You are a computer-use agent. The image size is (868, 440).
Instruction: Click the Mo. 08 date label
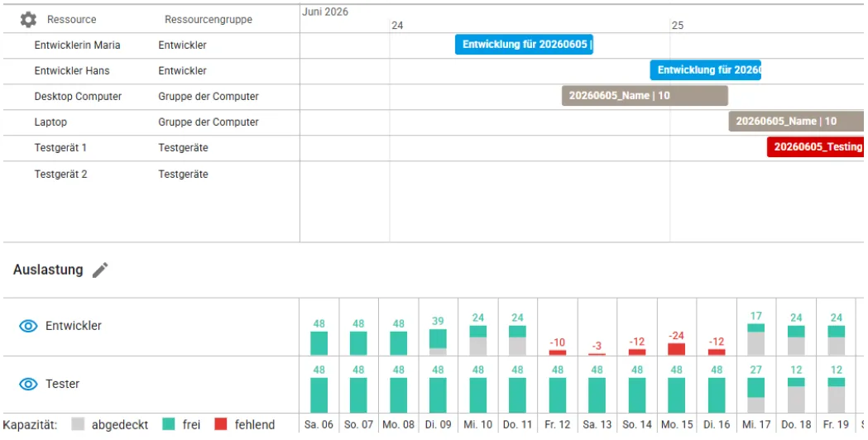click(399, 424)
